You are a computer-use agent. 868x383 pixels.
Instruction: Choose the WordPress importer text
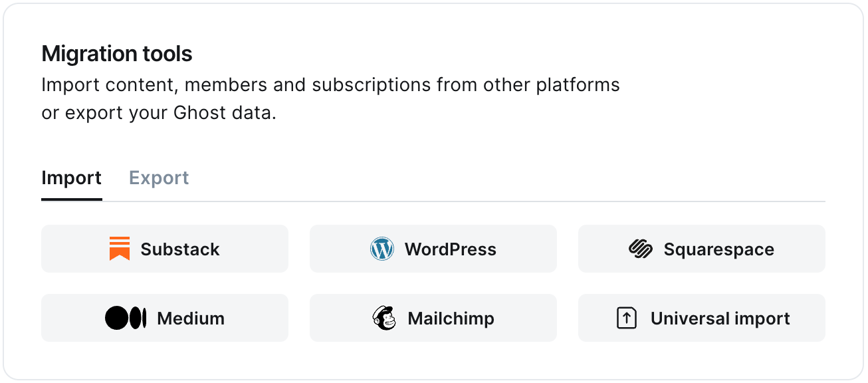click(x=451, y=249)
